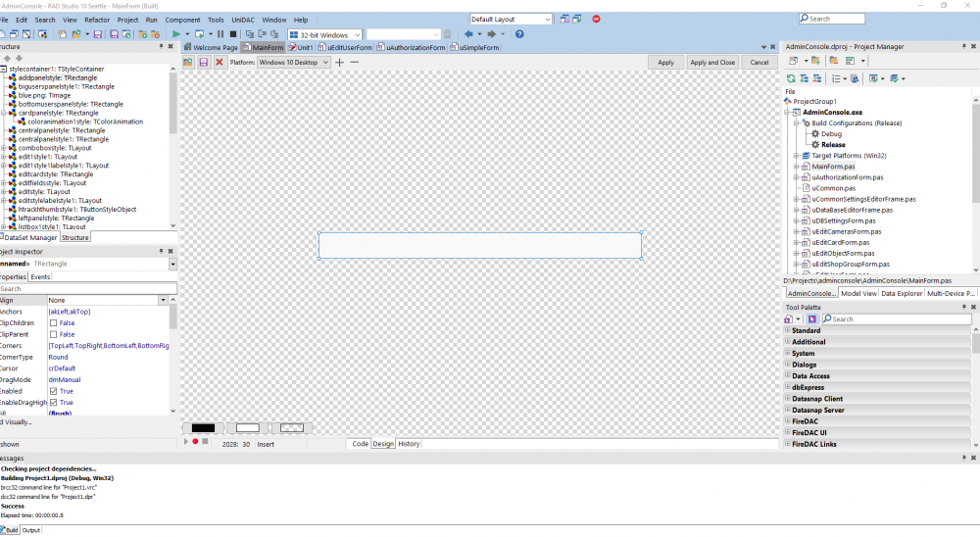Click the back navigation arrow icon

click(468, 34)
